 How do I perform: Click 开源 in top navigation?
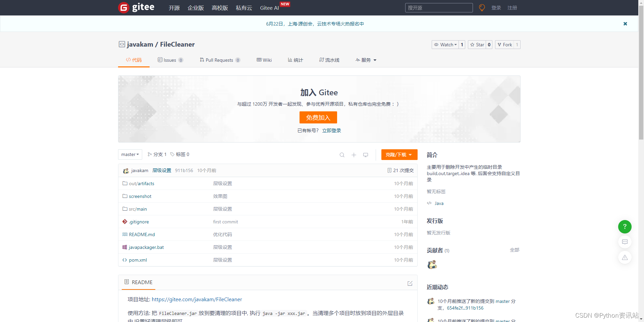(x=174, y=8)
